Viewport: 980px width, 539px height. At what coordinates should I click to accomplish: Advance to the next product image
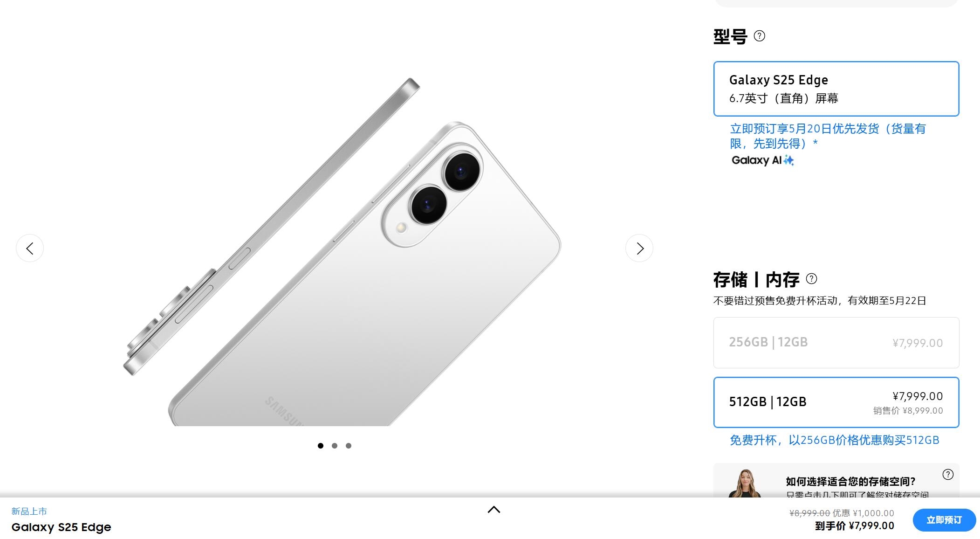coord(639,248)
